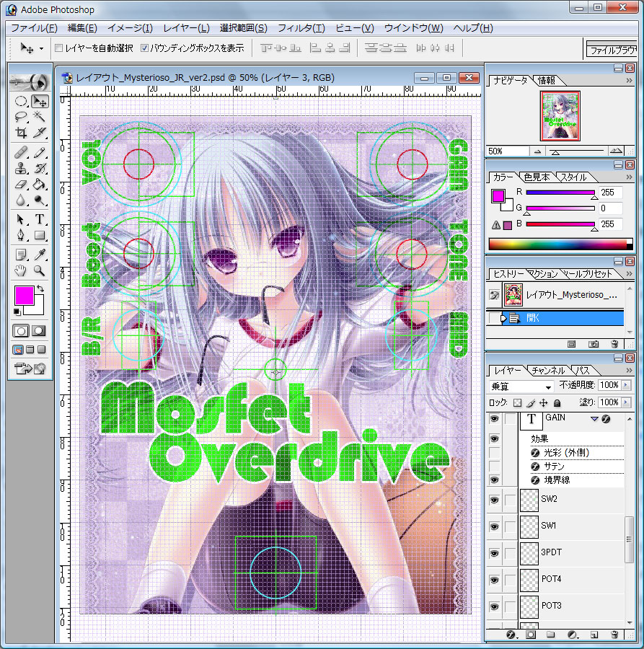Open the tool preset picker arrow
This screenshot has width=644, height=649.
click(x=41, y=49)
